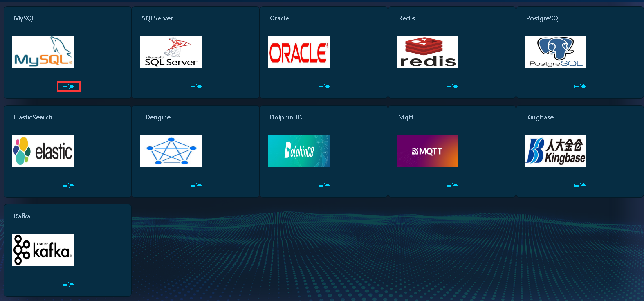Click the Redis card title
The width and height of the screenshot is (644, 301).
(x=406, y=18)
